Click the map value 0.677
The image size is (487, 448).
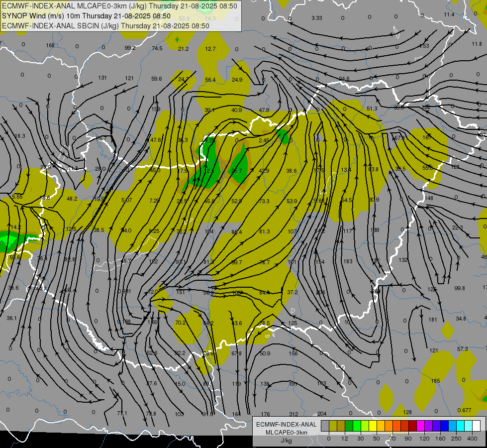click(464, 410)
